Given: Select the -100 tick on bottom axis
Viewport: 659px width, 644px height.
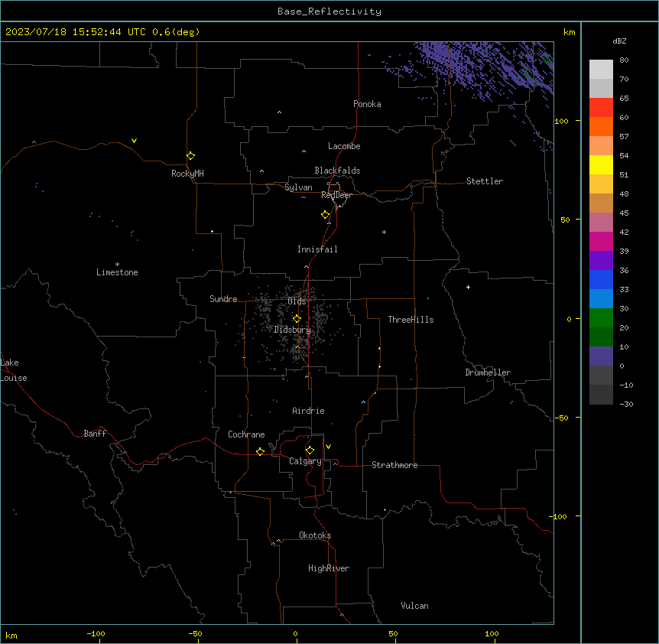Looking at the screenshot, I should 96,633.
